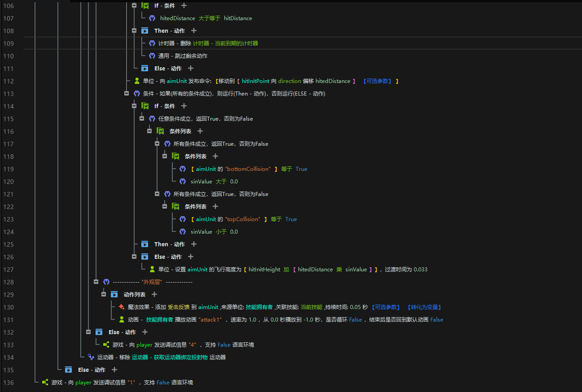Screen dimensions: 582x392
Task: Collapse the 任意条件成立 node on line 115
Action: [142, 118]
